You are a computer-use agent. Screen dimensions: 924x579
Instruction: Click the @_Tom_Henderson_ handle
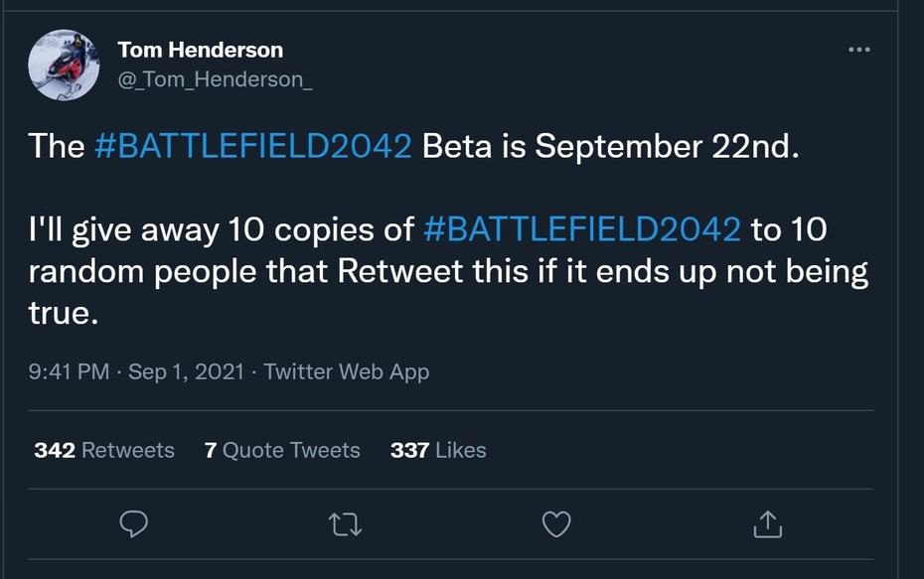[215, 79]
